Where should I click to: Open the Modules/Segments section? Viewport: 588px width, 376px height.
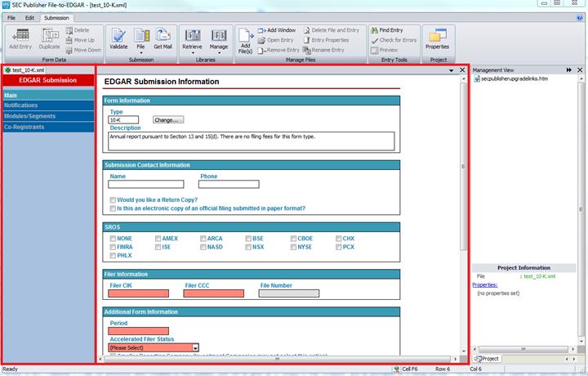[x=48, y=116]
